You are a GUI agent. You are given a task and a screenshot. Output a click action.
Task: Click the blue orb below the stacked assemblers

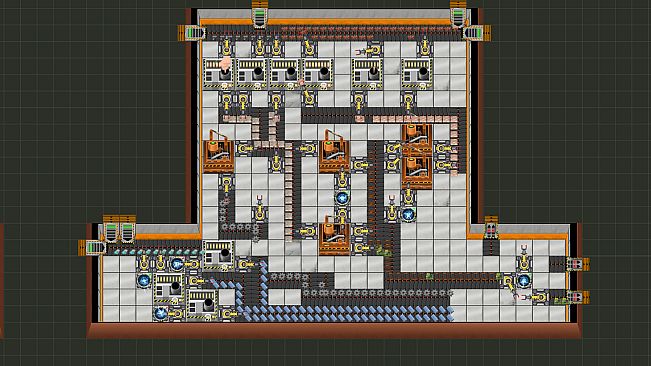pos(409,215)
